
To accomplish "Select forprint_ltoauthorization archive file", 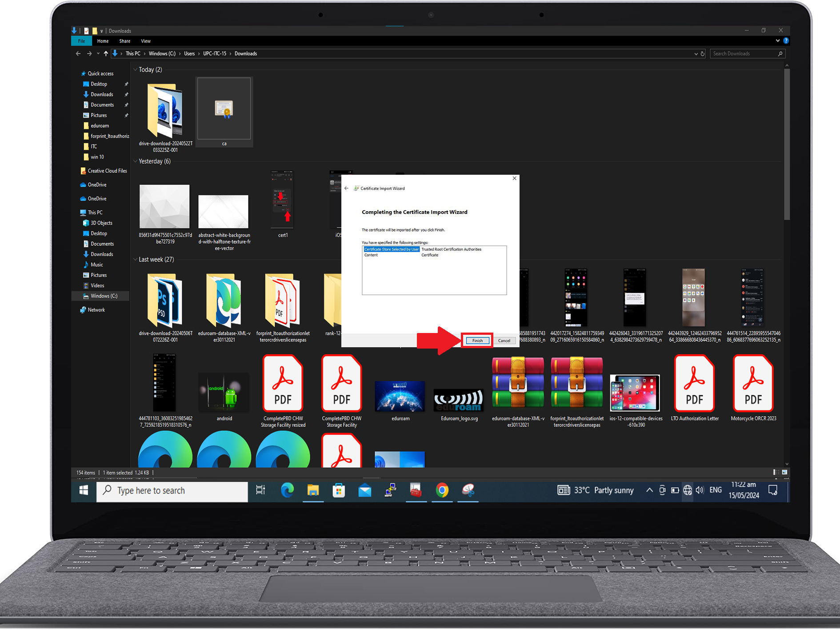I will pos(576,391).
